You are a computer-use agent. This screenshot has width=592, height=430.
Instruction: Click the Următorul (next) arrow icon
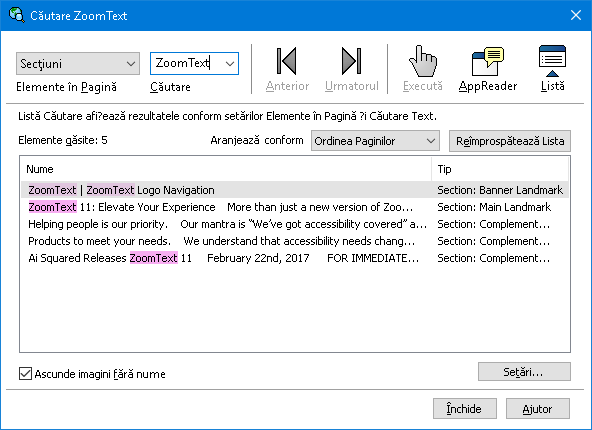[352, 61]
